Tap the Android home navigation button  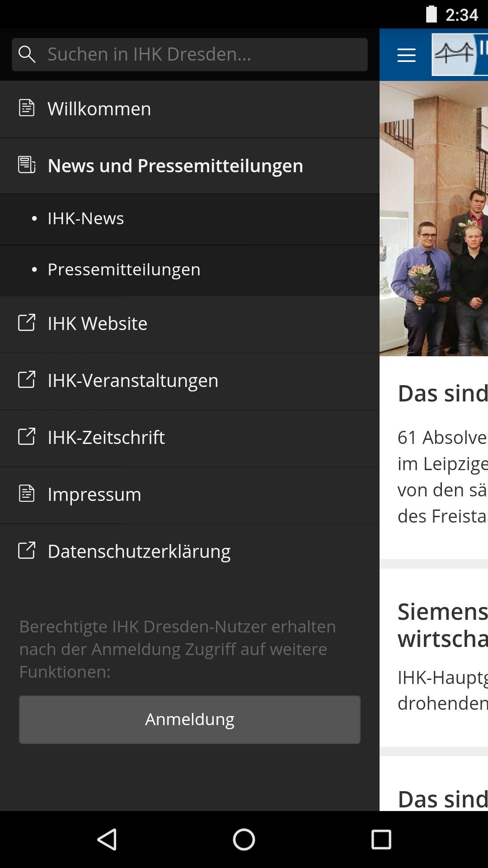click(244, 840)
